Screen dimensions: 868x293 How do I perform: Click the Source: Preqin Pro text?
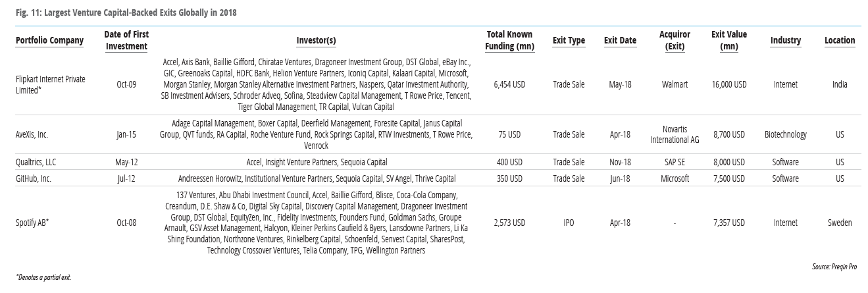834,267
